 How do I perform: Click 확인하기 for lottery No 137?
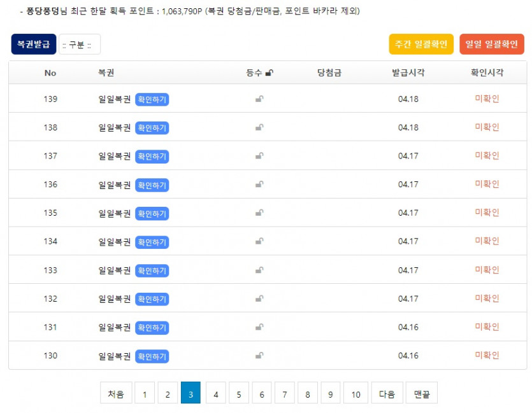[x=152, y=157]
